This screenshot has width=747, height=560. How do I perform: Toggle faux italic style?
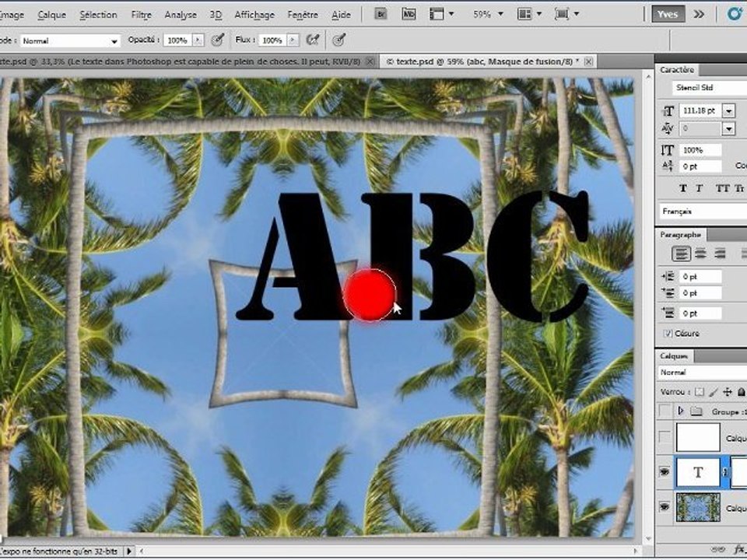tap(699, 188)
